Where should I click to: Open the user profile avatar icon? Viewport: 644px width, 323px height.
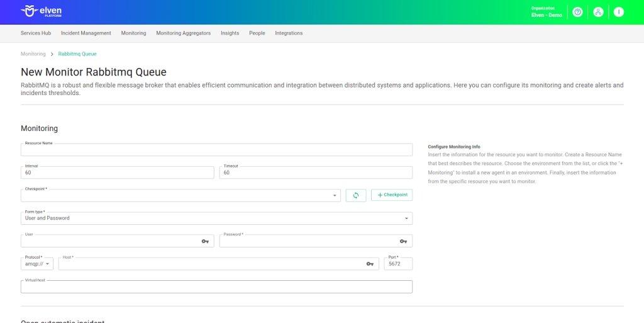tap(619, 12)
